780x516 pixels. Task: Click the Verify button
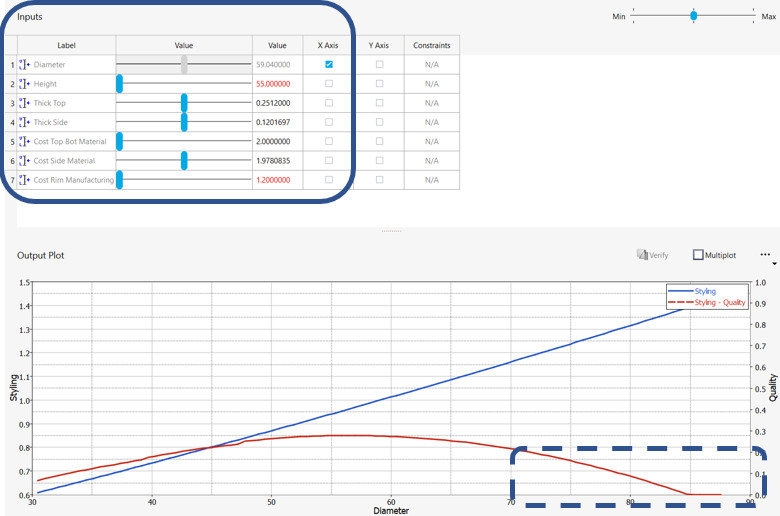(653, 255)
